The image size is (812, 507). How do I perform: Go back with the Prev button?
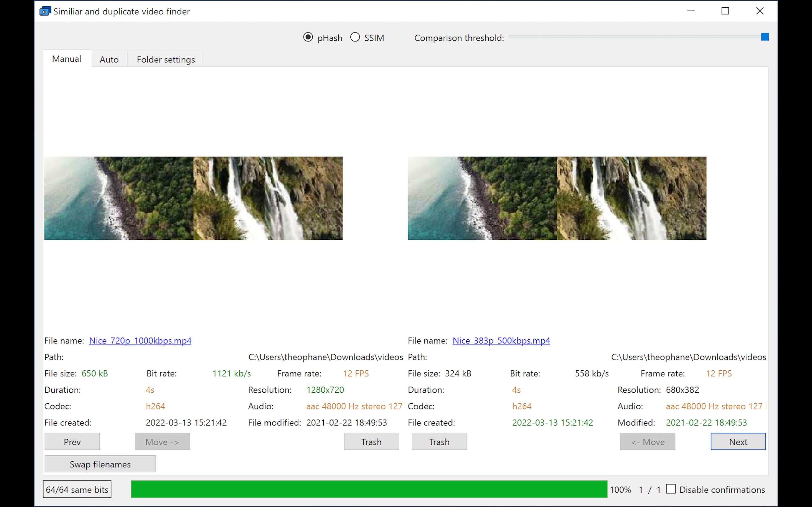[72, 442]
